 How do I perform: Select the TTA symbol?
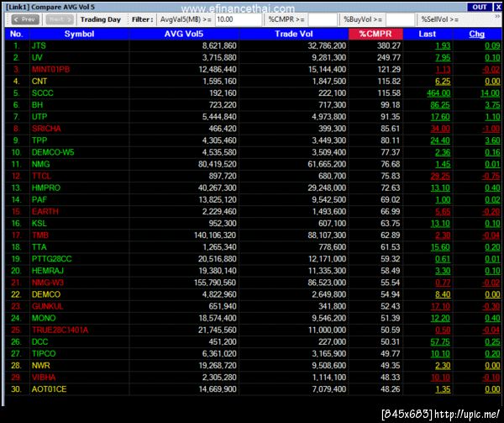tap(39, 247)
